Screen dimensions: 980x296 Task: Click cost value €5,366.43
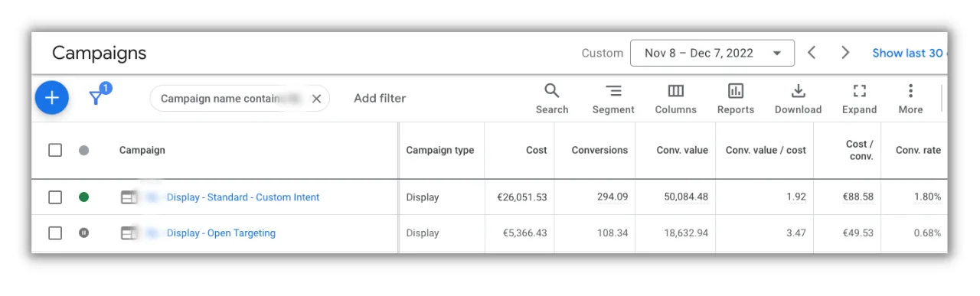[525, 233]
